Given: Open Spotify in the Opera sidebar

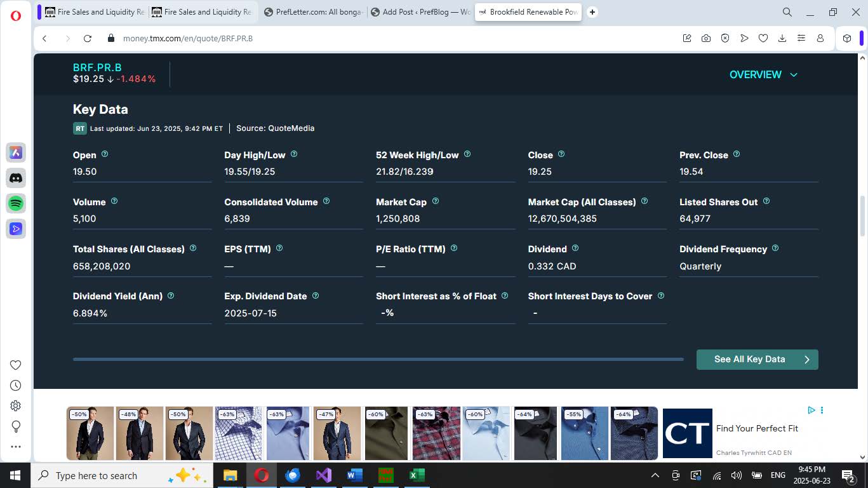Looking at the screenshot, I should (x=16, y=203).
